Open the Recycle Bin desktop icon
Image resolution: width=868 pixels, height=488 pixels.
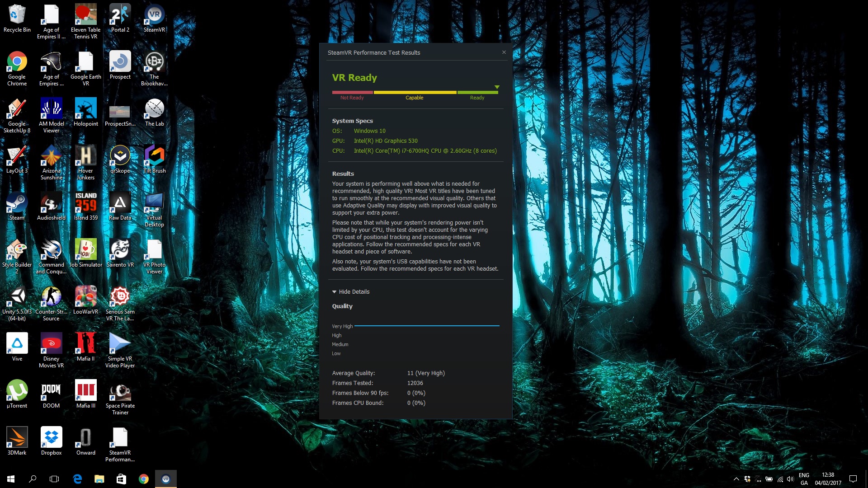pyautogui.click(x=17, y=19)
